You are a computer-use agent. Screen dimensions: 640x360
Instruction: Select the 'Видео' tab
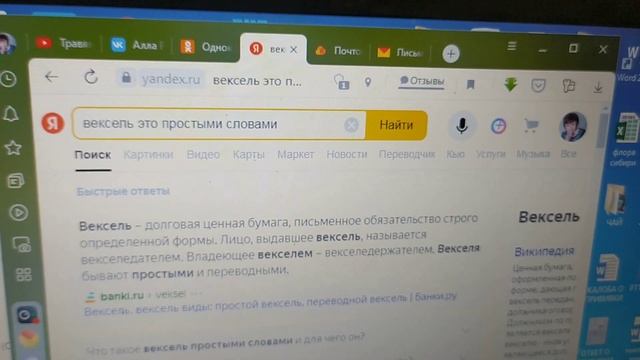[203, 155]
